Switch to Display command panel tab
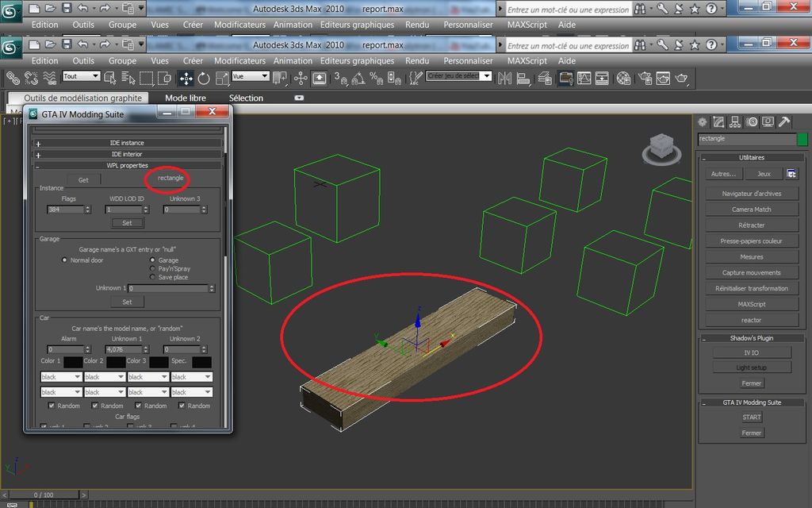The image size is (812, 508). coord(768,122)
